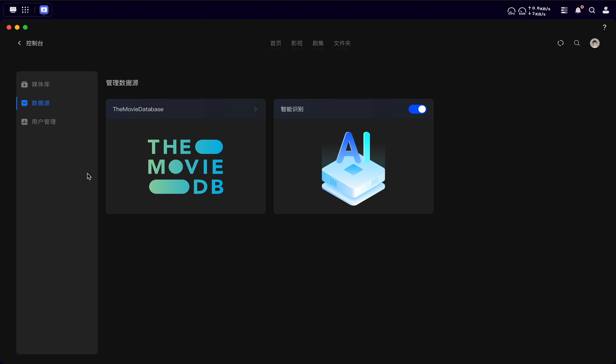Open the 剧集 tab
Screen dimensions: 616x364
click(x=318, y=43)
